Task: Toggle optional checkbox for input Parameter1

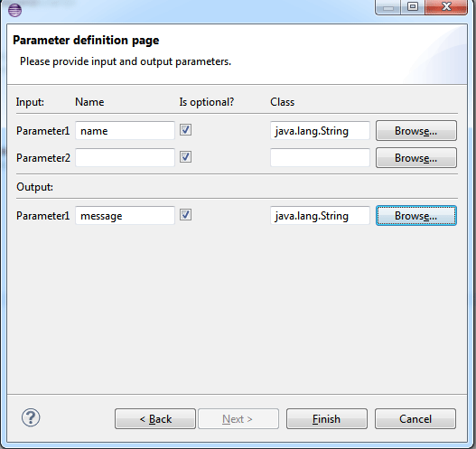Action: click(185, 130)
